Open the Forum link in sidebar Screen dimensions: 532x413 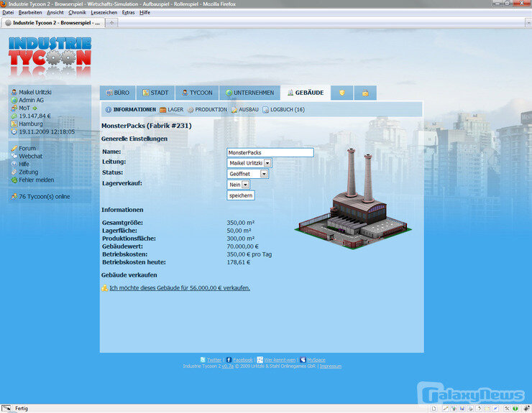coord(27,149)
